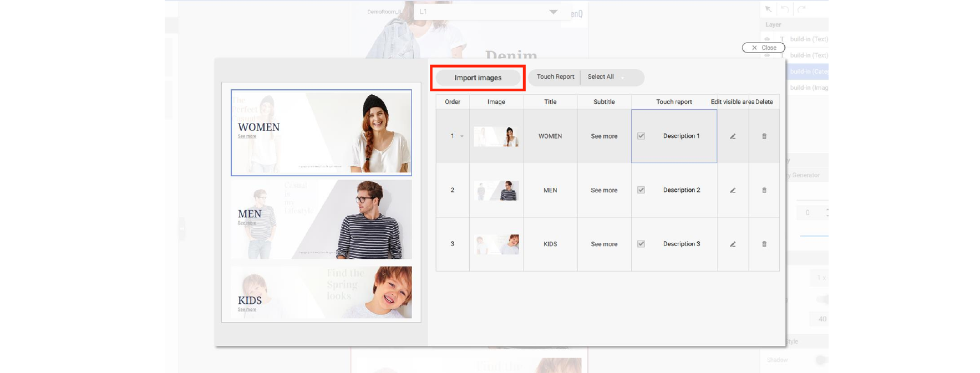Viewport: 980px width, 373px height.
Task: Delete the WOMEN image row
Action: [764, 136]
